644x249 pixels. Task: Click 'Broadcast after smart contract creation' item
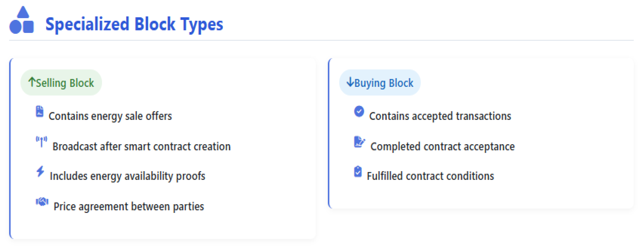(x=141, y=147)
